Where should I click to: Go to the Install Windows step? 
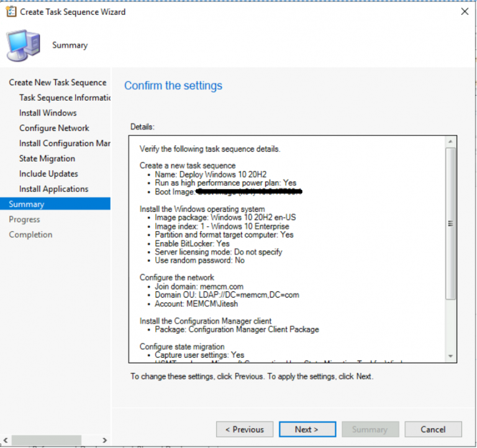pos(48,113)
